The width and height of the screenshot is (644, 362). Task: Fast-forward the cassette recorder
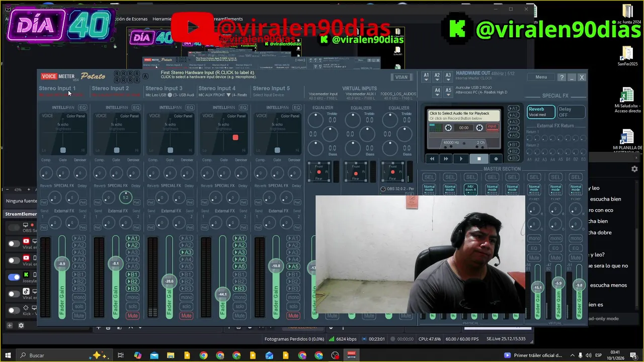[x=446, y=158]
